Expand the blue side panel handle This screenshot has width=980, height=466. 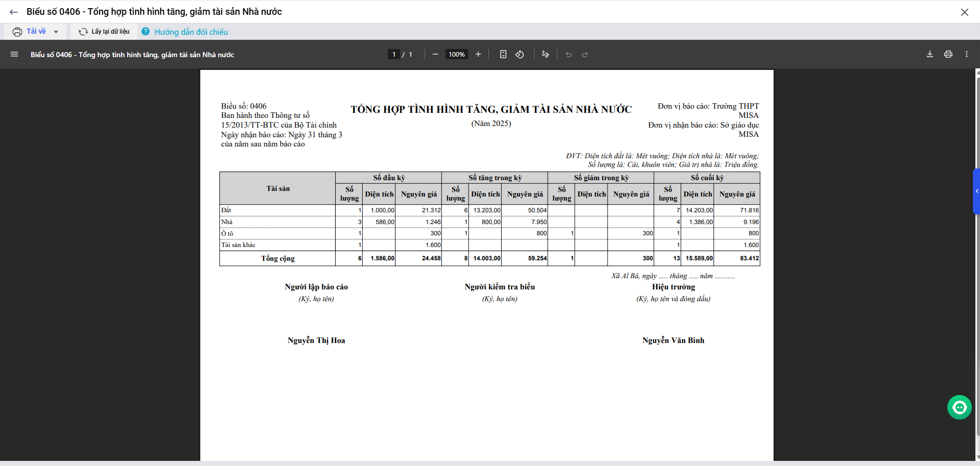tap(976, 191)
